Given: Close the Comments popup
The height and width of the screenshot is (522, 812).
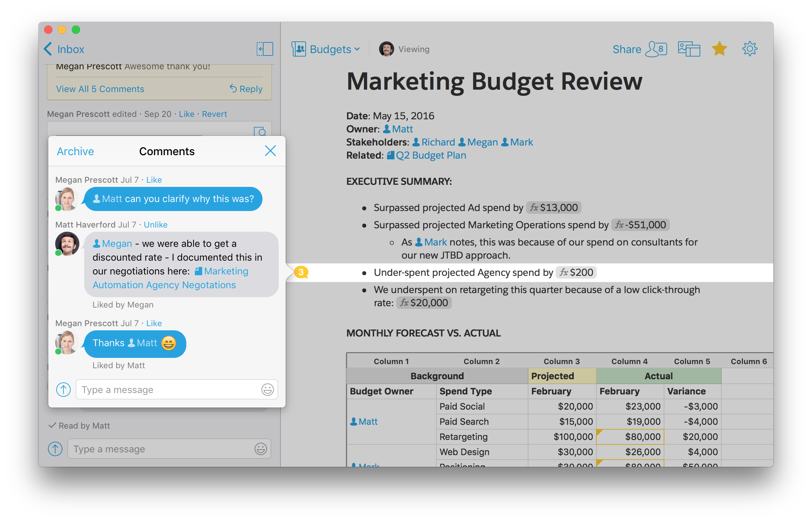Looking at the screenshot, I should point(270,151).
